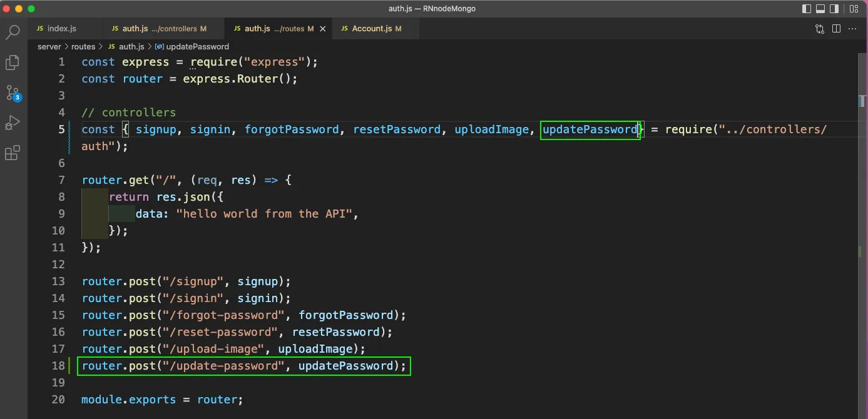
Task: Toggle the primary side bar layout icon
Action: coord(807,9)
